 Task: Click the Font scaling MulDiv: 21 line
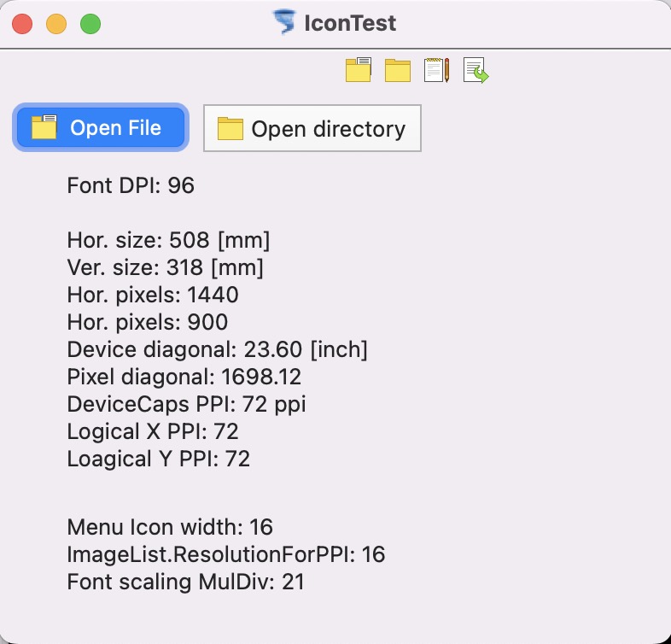pyautogui.click(x=186, y=582)
